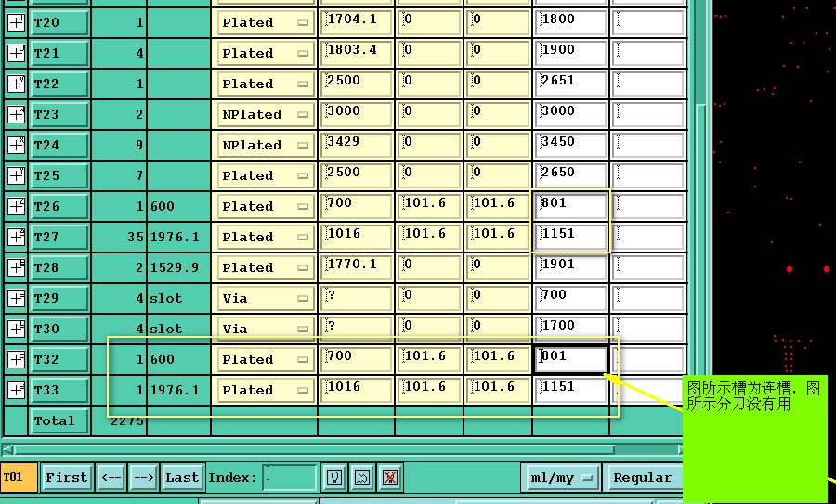Image resolution: width=836 pixels, height=504 pixels.
Task: Select the T28 tool row button
Action: (x=59, y=268)
